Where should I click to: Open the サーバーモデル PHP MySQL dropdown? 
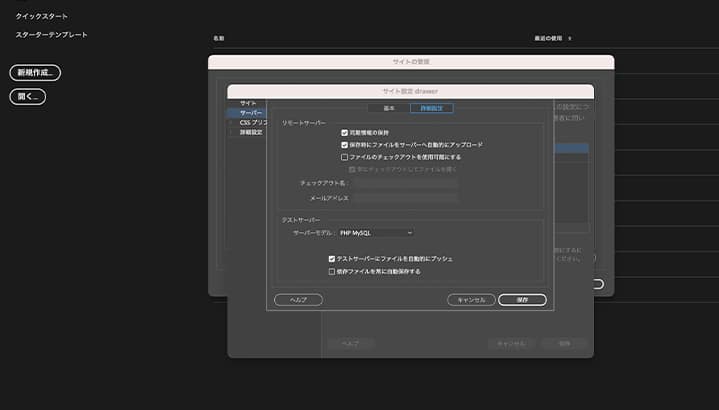pyautogui.click(x=375, y=233)
